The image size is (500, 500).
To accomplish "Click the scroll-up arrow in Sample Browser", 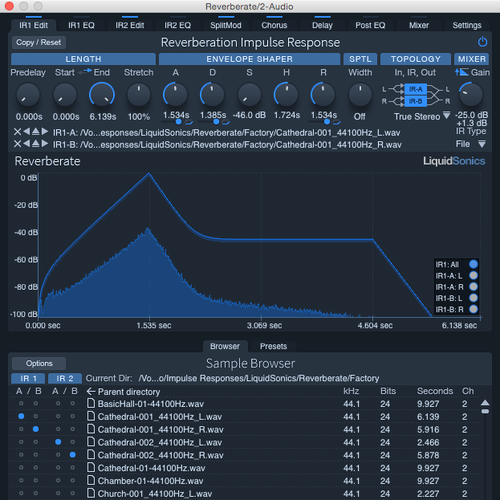I will [485, 403].
